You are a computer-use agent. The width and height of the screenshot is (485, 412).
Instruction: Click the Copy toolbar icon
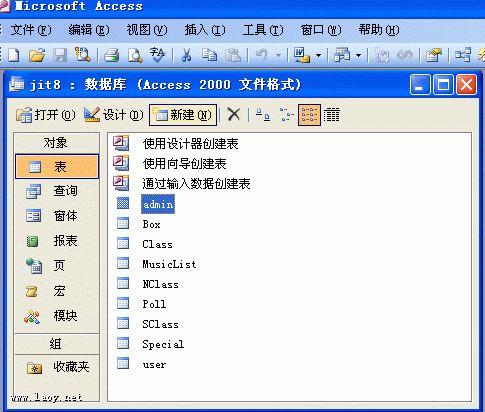[x=210, y=55]
